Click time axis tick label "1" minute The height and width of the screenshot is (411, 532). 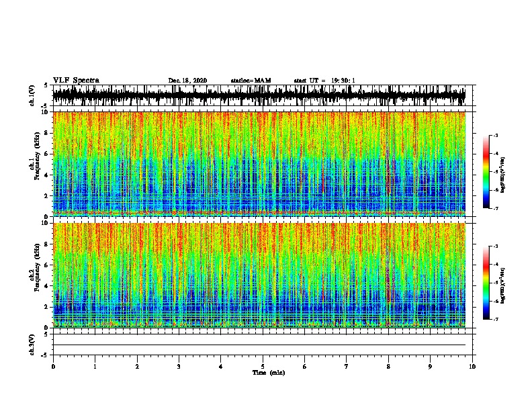(95, 367)
